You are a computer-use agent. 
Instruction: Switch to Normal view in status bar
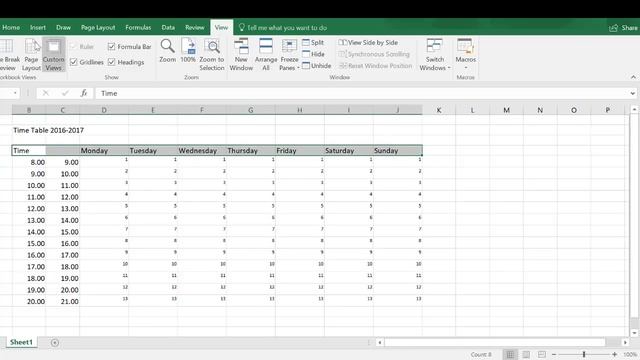(x=510, y=354)
